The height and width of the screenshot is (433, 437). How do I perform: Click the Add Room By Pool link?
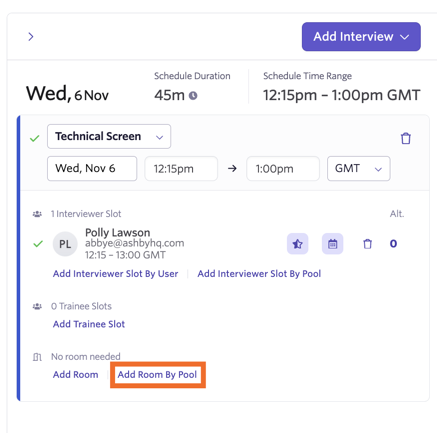pyautogui.click(x=157, y=375)
